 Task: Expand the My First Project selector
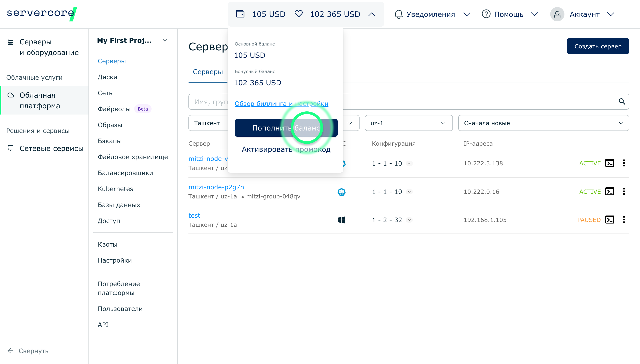click(165, 40)
